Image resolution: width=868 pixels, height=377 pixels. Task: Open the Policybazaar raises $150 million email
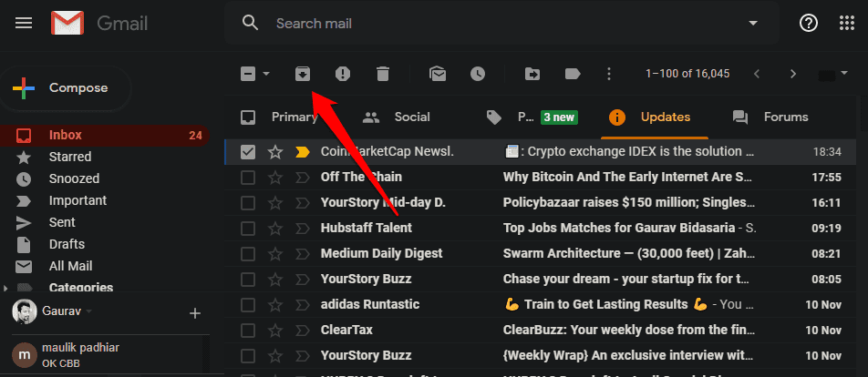tap(541, 203)
